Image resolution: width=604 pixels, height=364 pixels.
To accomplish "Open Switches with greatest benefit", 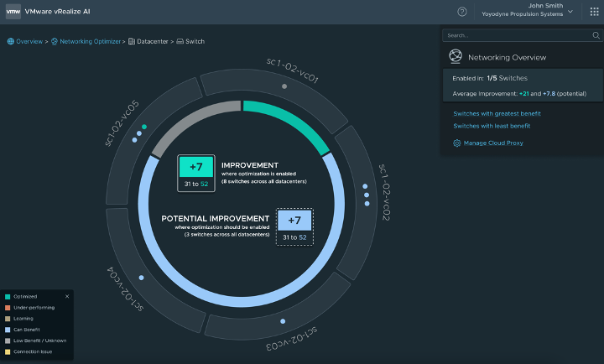I will [x=497, y=113].
